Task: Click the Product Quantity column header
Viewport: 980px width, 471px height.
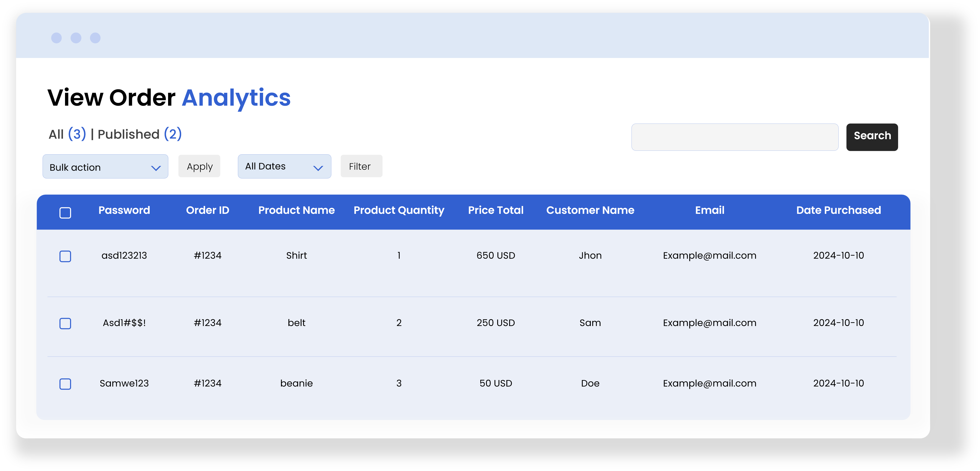Action: [x=399, y=210]
